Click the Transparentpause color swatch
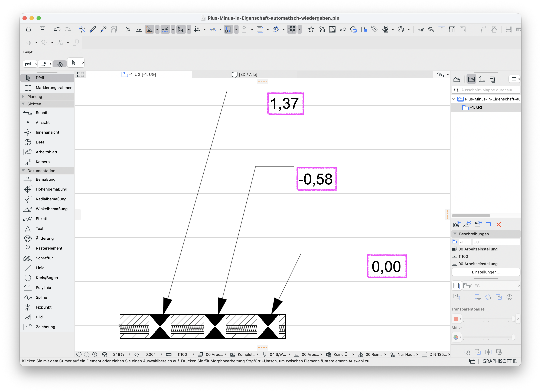The width and height of the screenshot is (541, 392). [456, 319]
